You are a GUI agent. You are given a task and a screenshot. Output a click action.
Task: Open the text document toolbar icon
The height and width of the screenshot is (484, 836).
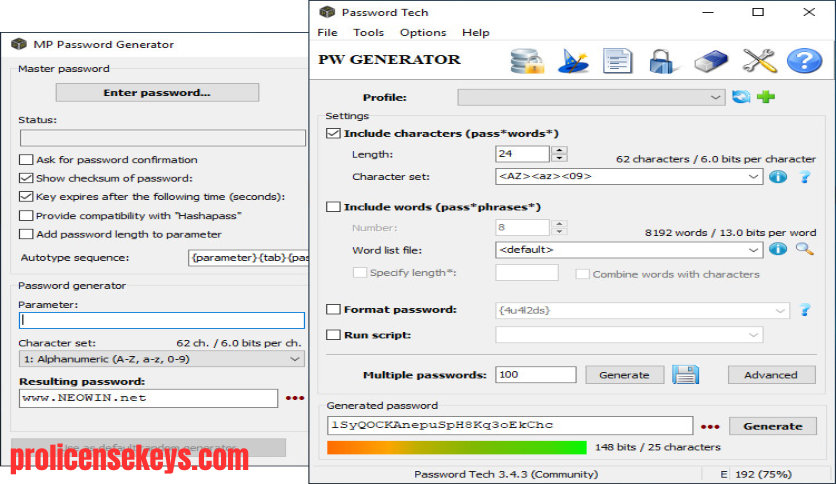pyautogui.click(x=617, y=61)
